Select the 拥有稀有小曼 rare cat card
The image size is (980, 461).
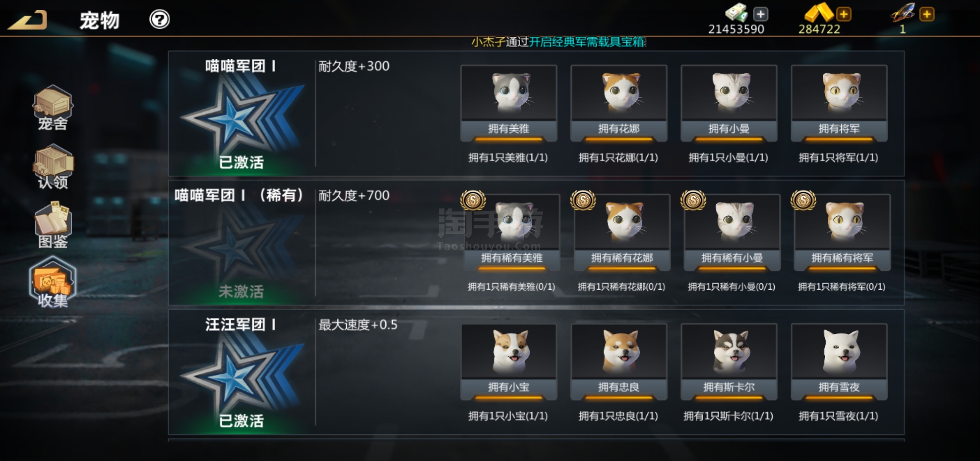(732, 233)
